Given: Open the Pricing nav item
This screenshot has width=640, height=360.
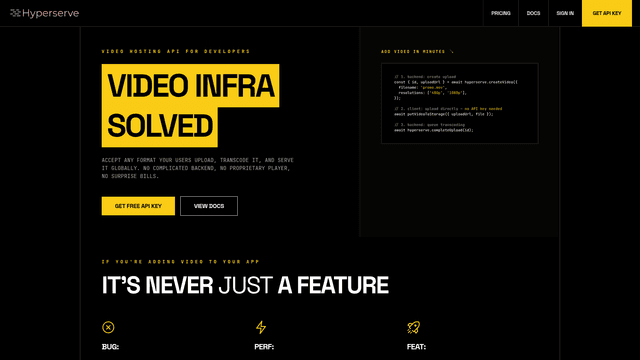Looking at the screenshot, I should tap(501, 13).
